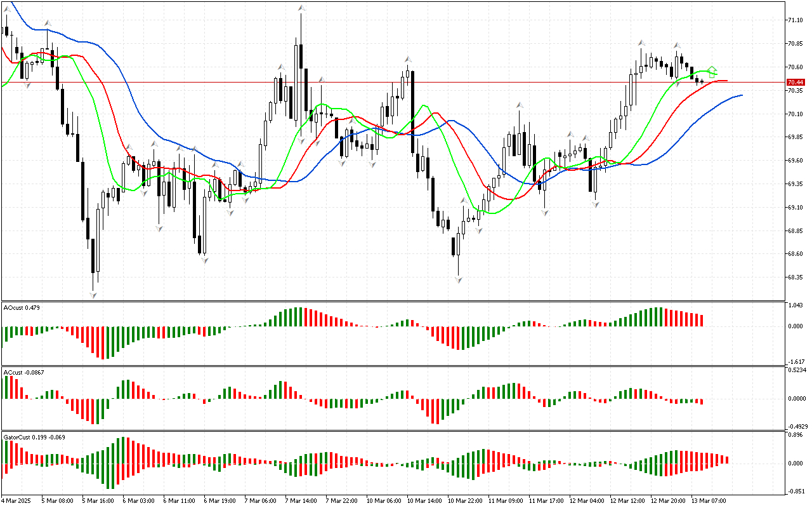The height and width of the screenshot is (508, 812).
Task: Click the 10 Mar 14:00 time label
Action: [426, 501]
